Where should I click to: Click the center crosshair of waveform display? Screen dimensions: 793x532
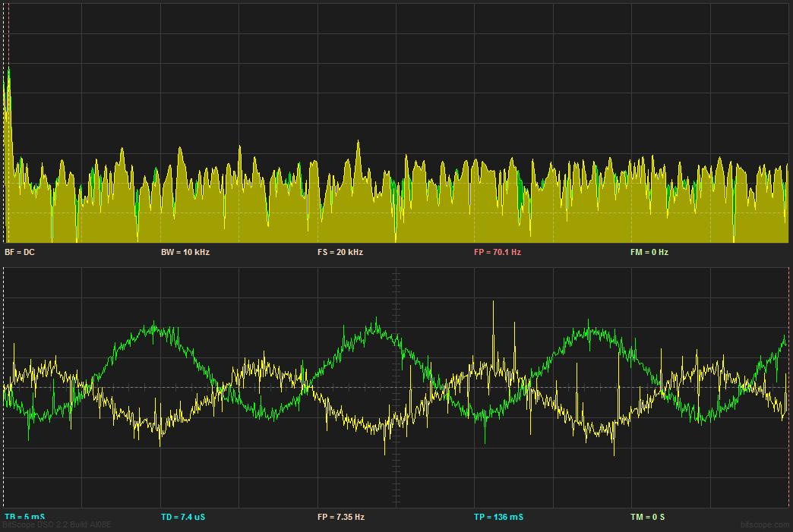(396, 388)
